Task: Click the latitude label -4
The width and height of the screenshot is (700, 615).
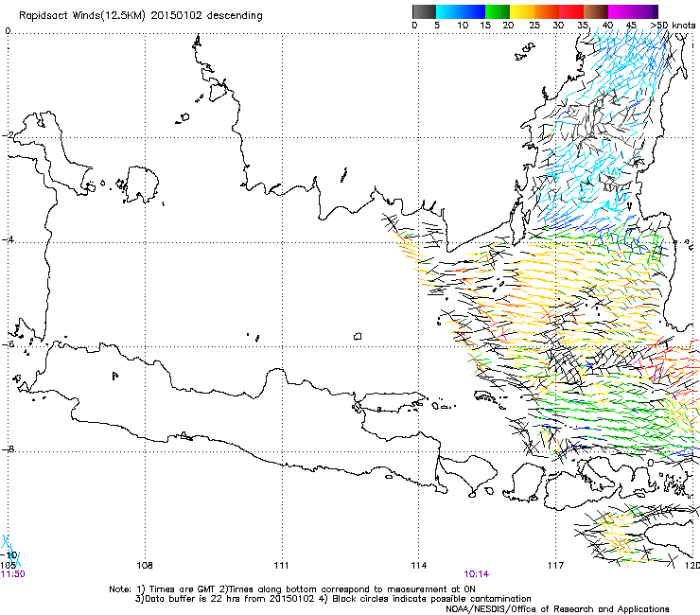Action: [8, 239]
